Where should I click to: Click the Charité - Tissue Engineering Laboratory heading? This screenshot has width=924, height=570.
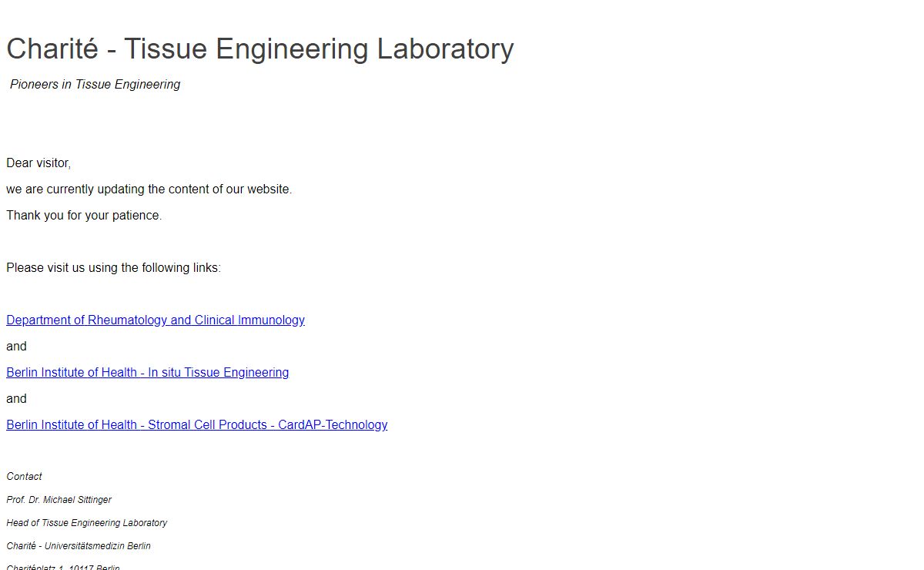pyautogui.click(x=260, y=49)
